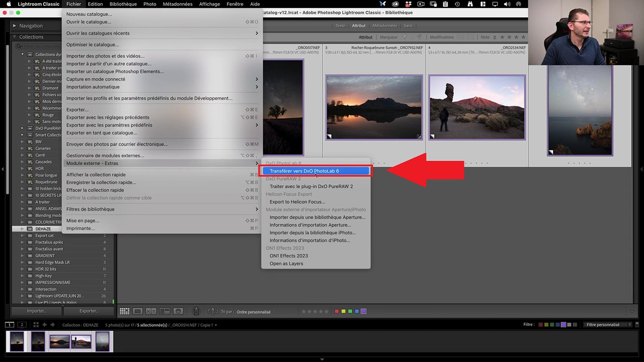
Task: Open people view mode
Action: click(x=178, y=311)
